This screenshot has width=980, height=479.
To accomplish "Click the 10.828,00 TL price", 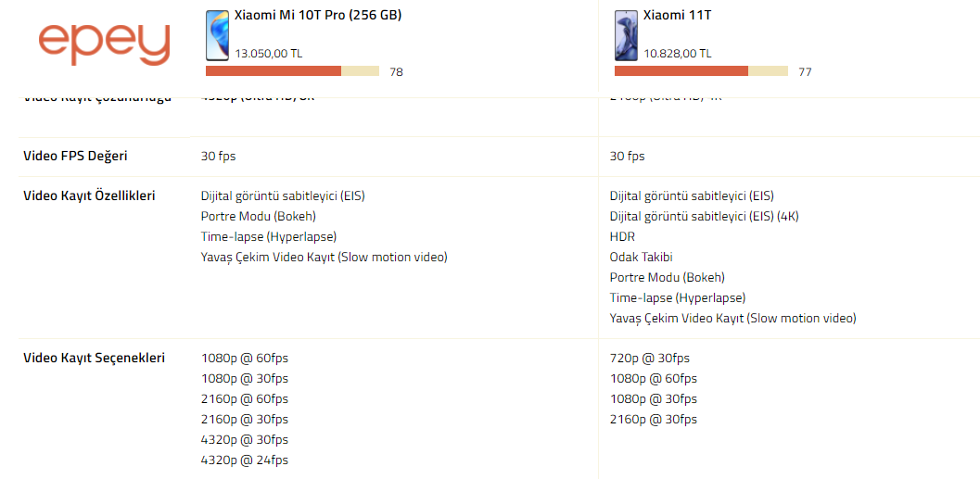I will [678, 54].
